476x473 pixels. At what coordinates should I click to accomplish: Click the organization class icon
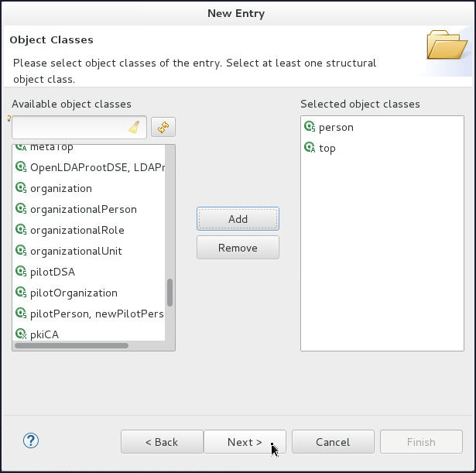pyautogui.click(x=22, y=188)
